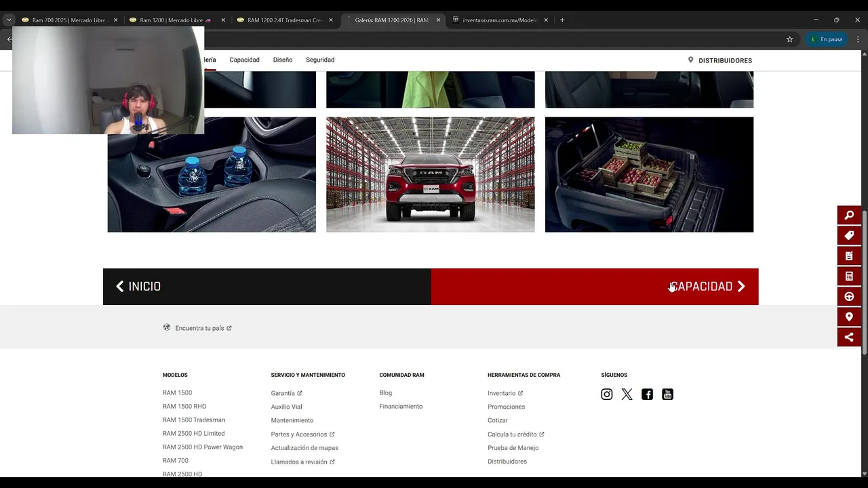Select the Capacidad navigation item
This screenshot has height=488, width=868.
244,60
